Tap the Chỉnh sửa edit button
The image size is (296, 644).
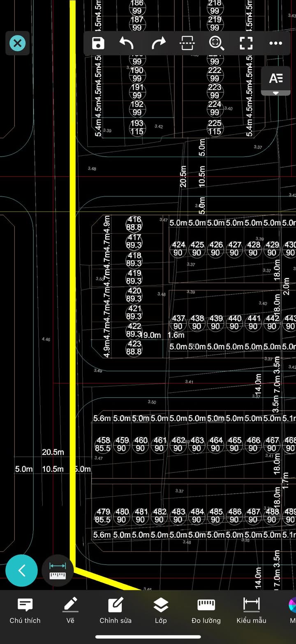[116, 610]
